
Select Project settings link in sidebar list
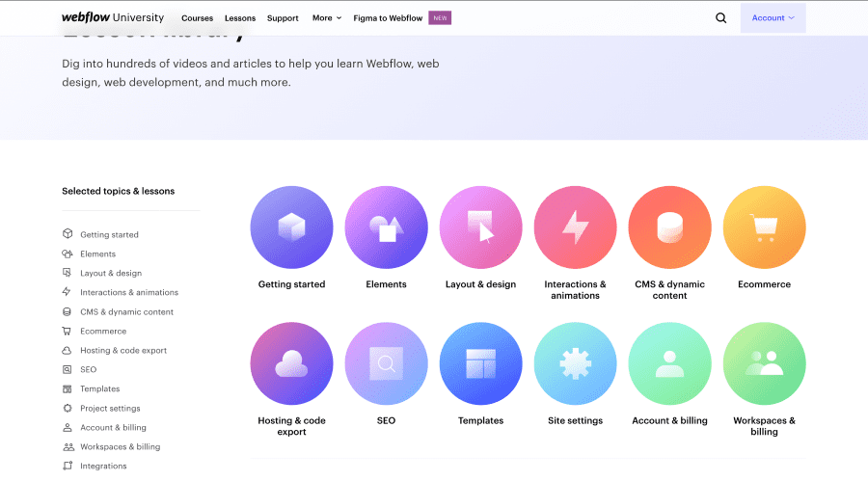[x=110, y=409]
